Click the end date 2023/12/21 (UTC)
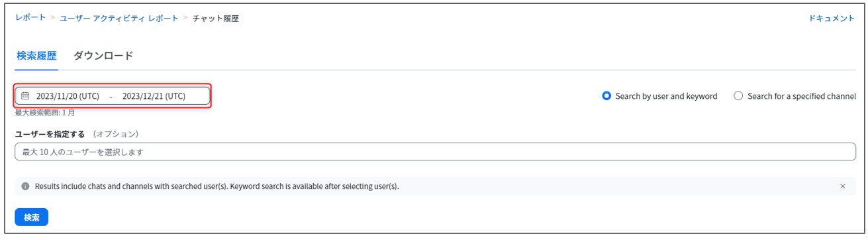 (x=154, y=96)
